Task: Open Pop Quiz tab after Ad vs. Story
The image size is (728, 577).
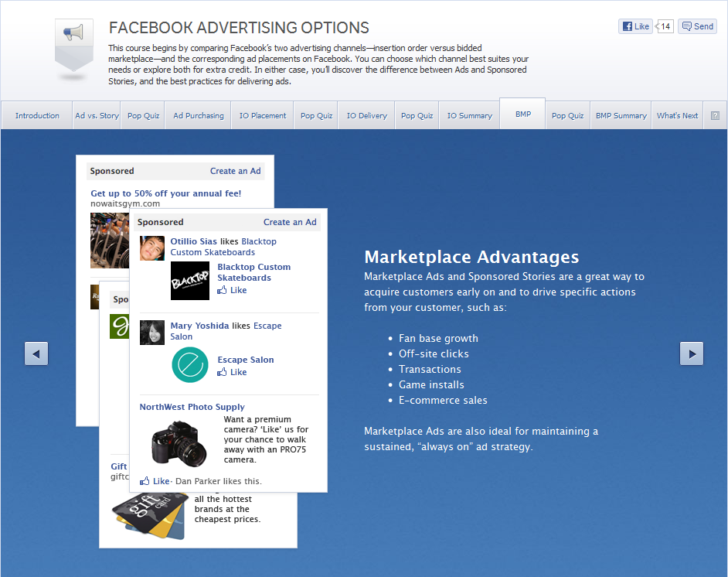Action: tap(143, 116)
